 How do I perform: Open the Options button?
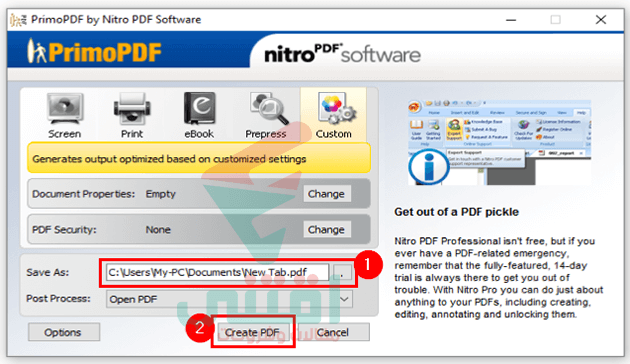click(63, 332)
